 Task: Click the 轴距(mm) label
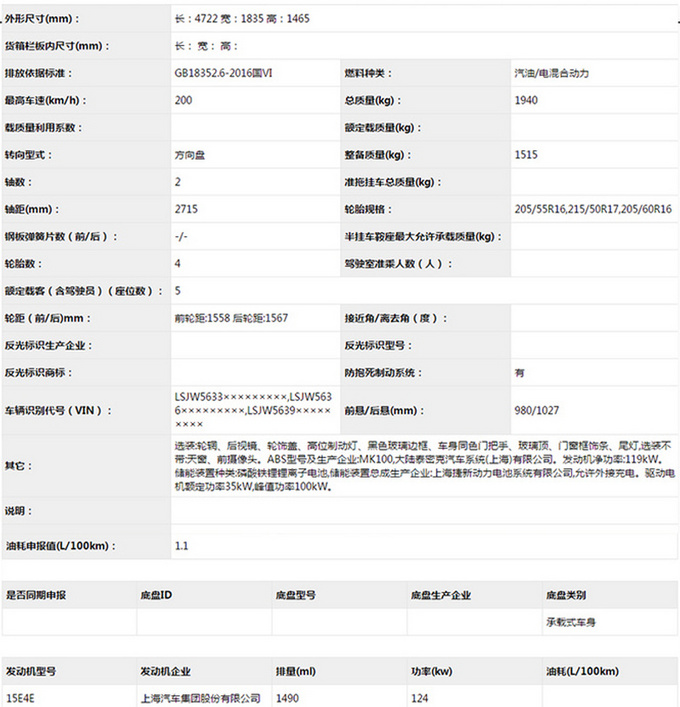coord(32,209)
